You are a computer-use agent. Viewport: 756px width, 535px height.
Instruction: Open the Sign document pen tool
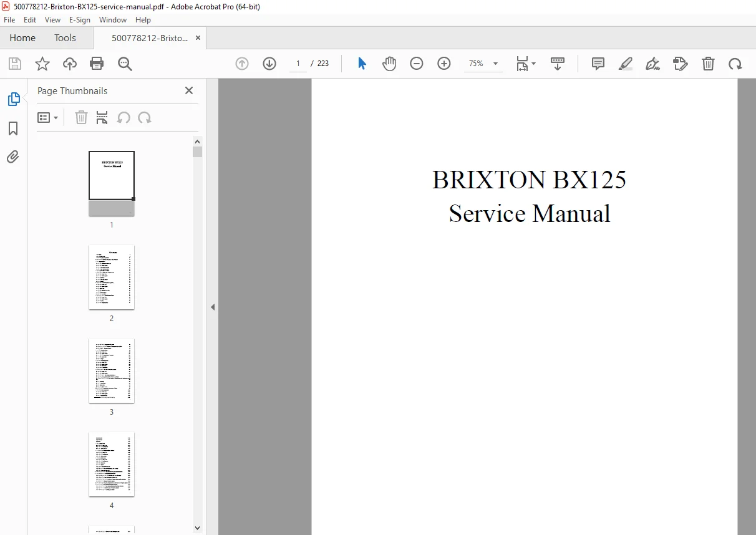click(x=653, y=64)
